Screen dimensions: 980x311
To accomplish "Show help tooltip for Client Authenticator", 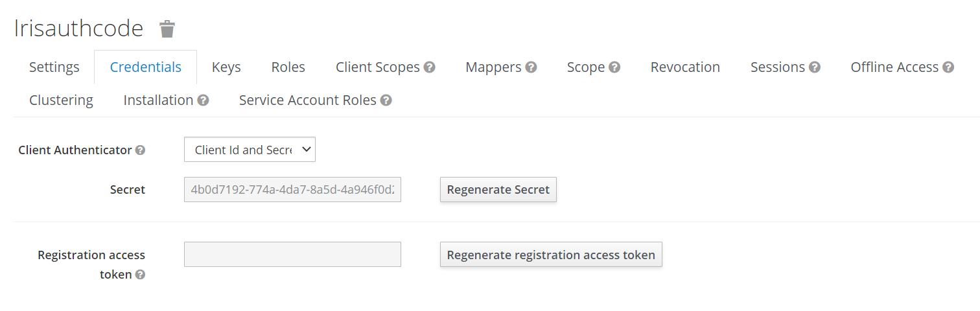I will pyautogui.click(x=140, y=150).
